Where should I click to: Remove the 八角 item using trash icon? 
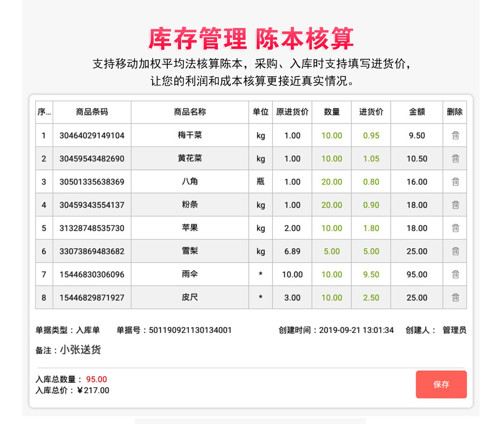tap(455, 182)
